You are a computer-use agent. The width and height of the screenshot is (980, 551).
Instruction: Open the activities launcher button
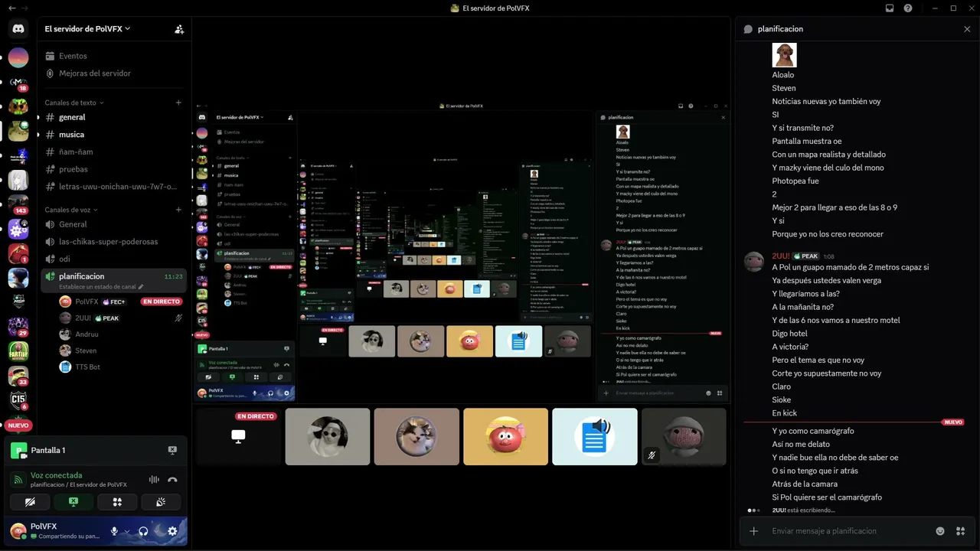(117, 502)
